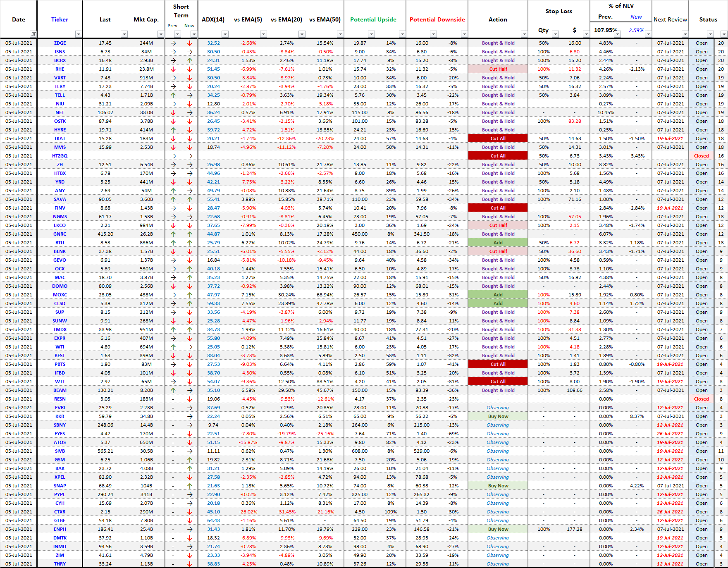Click the KKR 'Buy Now' action cell
The image size is (728, 568).
click(498, 416)
